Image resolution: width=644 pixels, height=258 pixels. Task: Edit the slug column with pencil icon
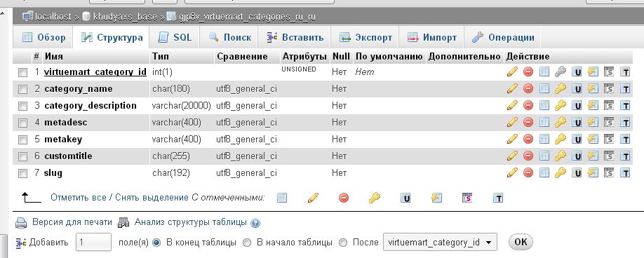click(511, 173)
